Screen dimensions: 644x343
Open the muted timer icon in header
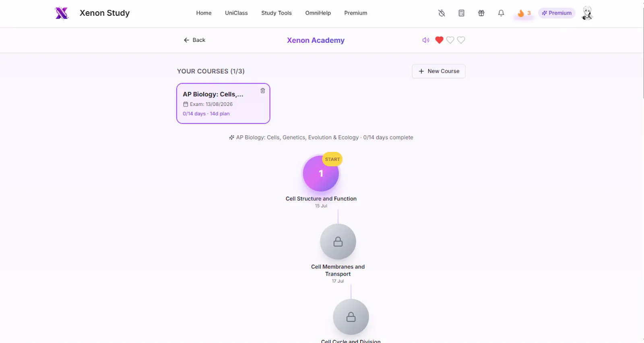pos(442,13)
